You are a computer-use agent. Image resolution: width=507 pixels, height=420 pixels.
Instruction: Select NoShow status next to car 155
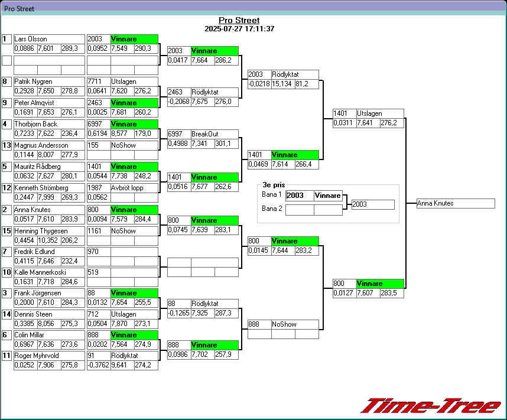(134, 145)
